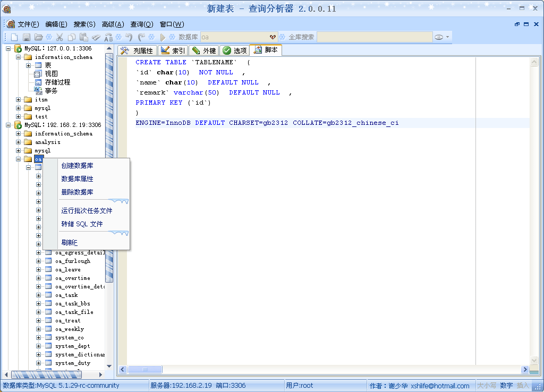Image resolution: width=544 pixels, height=392 pixels.
Task: Switch to the 脚本 tab
Action: pyautogui.click(x=266, y=50)
